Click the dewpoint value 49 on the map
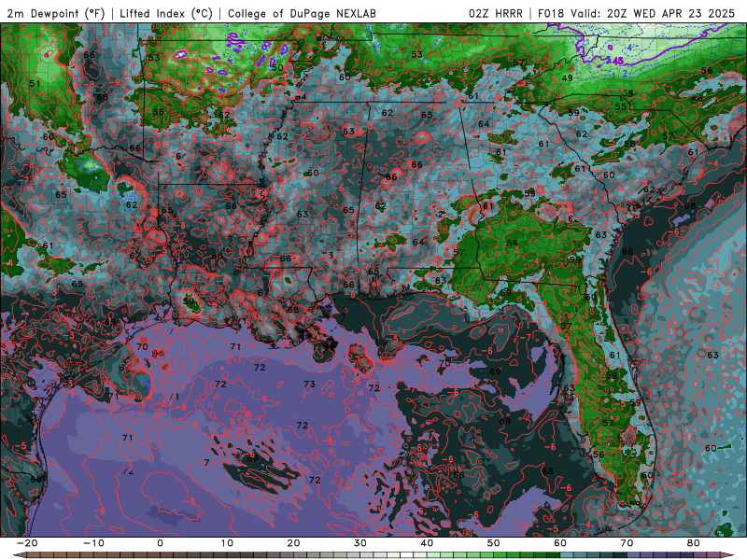This screenshot has height=560, width=747. pos(567,78)
